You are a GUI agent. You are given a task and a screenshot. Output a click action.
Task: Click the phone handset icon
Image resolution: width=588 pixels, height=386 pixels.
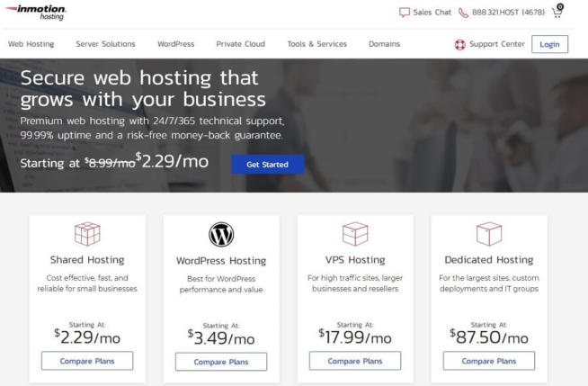(464, 13)
